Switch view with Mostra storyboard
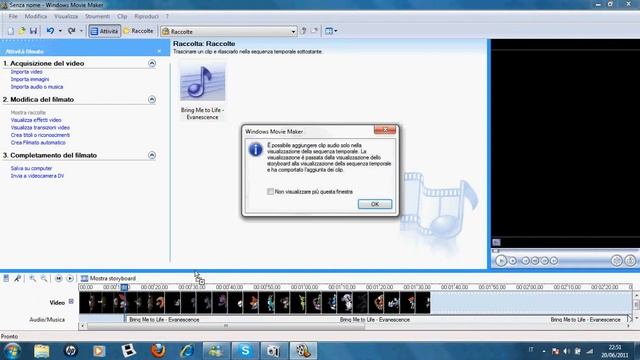The width and height of the screenshot is (640, 360). (108, 278)
